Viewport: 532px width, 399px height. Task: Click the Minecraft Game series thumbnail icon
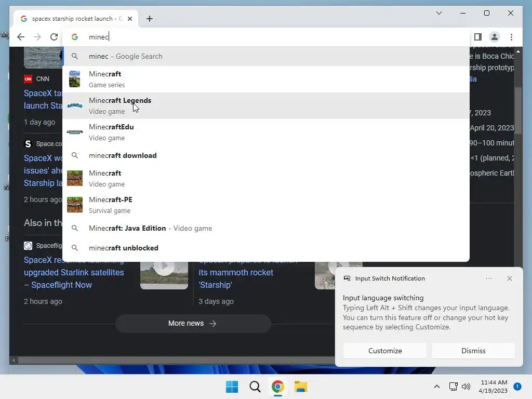click(75, 79)
